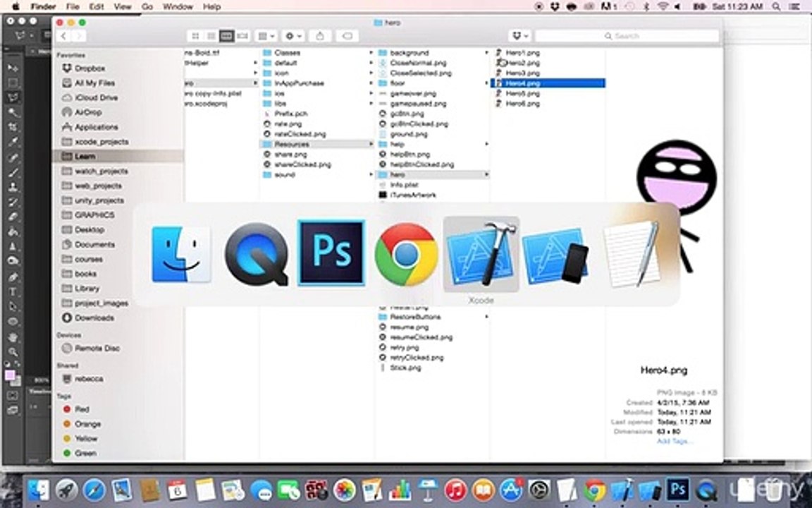Open the View menu
Image resolution: width=812 pixels, height=508 pixels.
pos(123,7)
